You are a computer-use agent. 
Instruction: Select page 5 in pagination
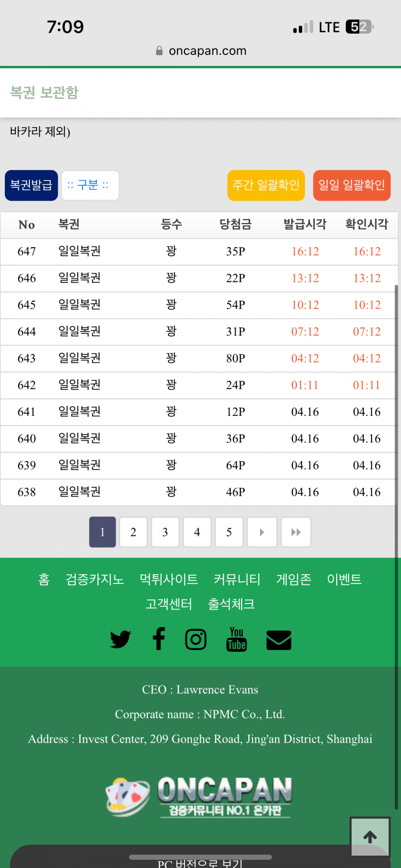(229, 532)
